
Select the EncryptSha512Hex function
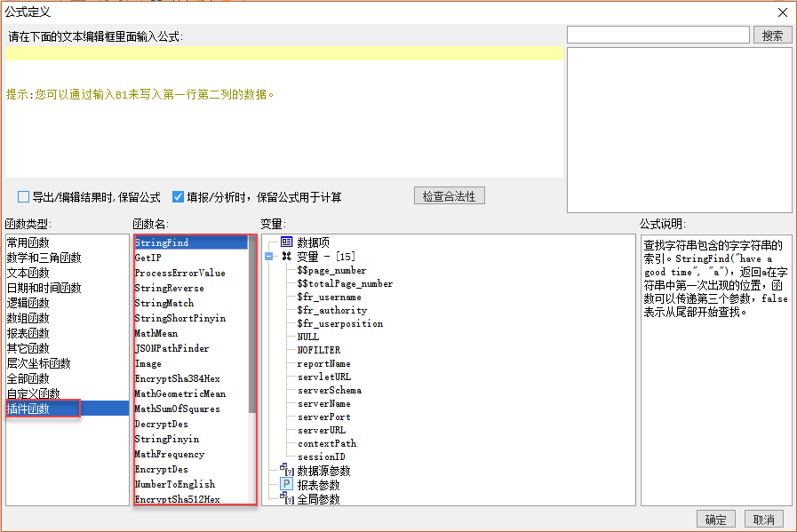[191, 499]
